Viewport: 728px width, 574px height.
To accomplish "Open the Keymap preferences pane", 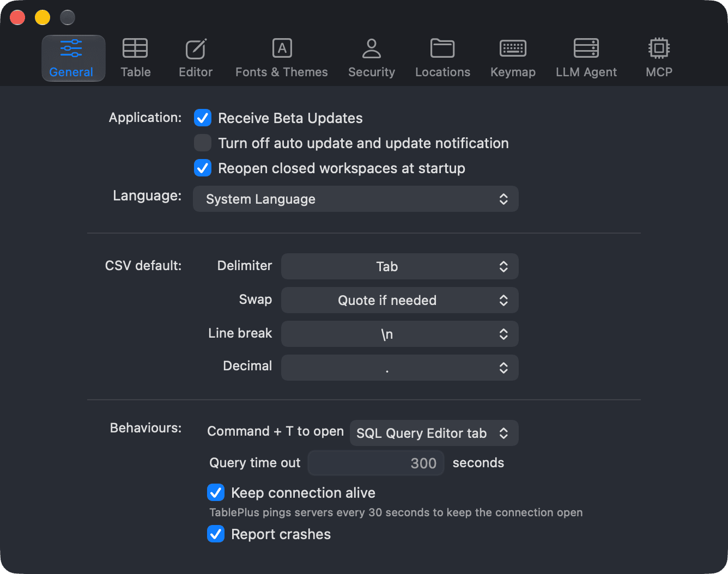I will coord(513,58).
